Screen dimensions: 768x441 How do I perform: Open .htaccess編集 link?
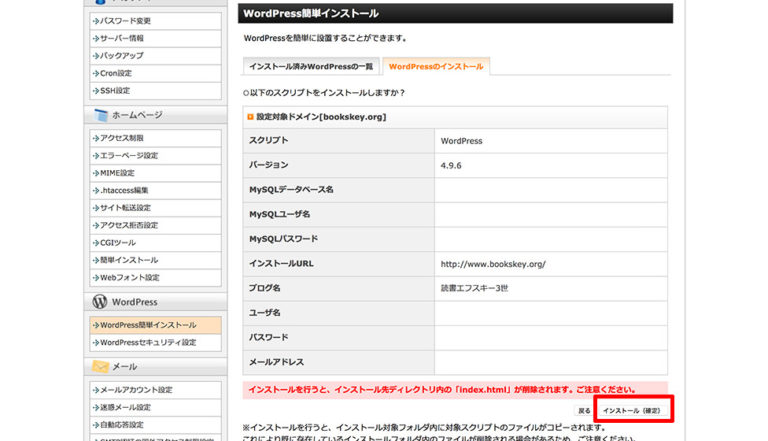coord(156,191)
